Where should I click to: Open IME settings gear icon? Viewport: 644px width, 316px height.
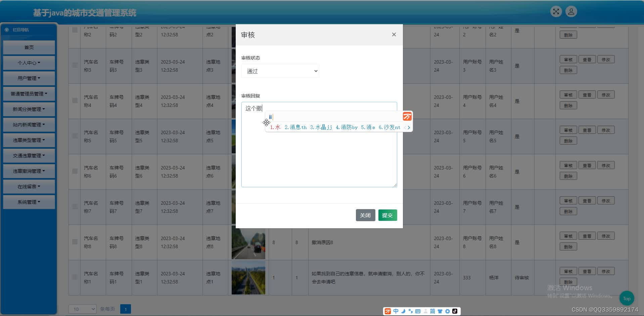[447, 311]
